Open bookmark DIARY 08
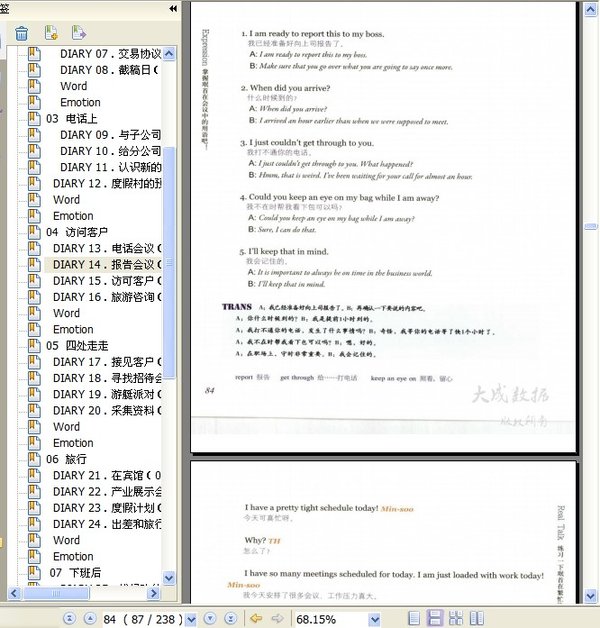This screenshot has width=600, height=628. point(109,70)
